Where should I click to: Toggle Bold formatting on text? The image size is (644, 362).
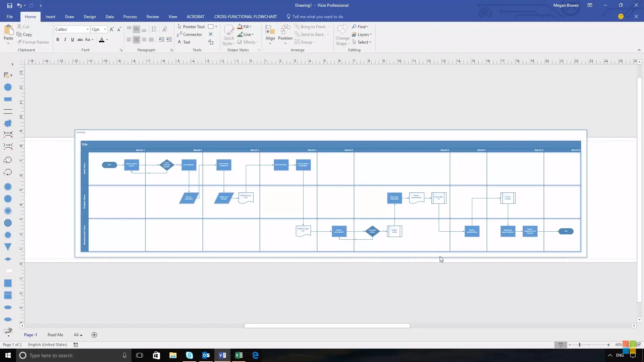(x=57, y=40)
